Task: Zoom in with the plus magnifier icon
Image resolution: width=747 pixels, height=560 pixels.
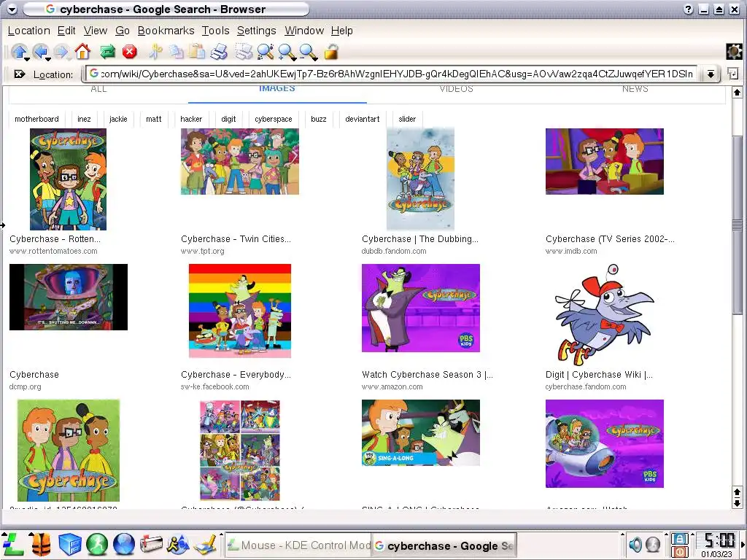Action: pos(286,51)
